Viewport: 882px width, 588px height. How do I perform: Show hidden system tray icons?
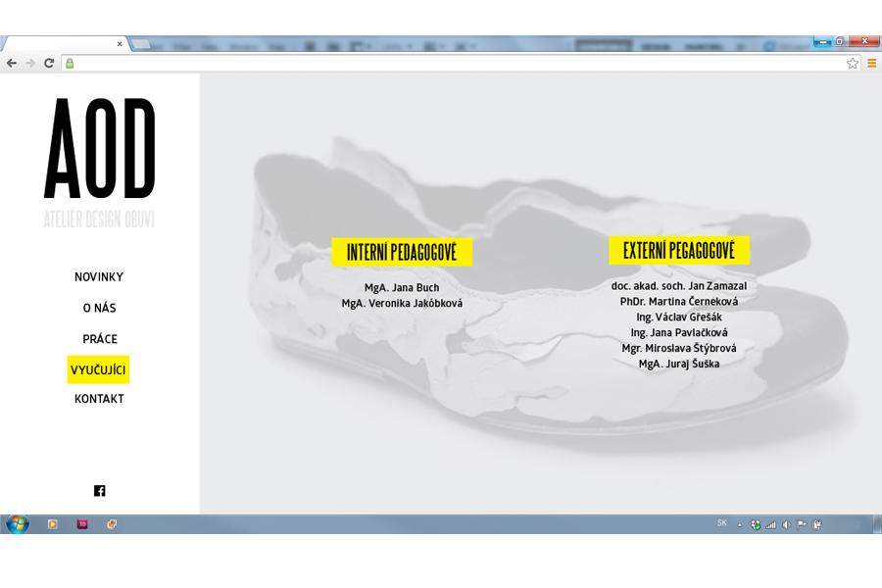point(740,524)
